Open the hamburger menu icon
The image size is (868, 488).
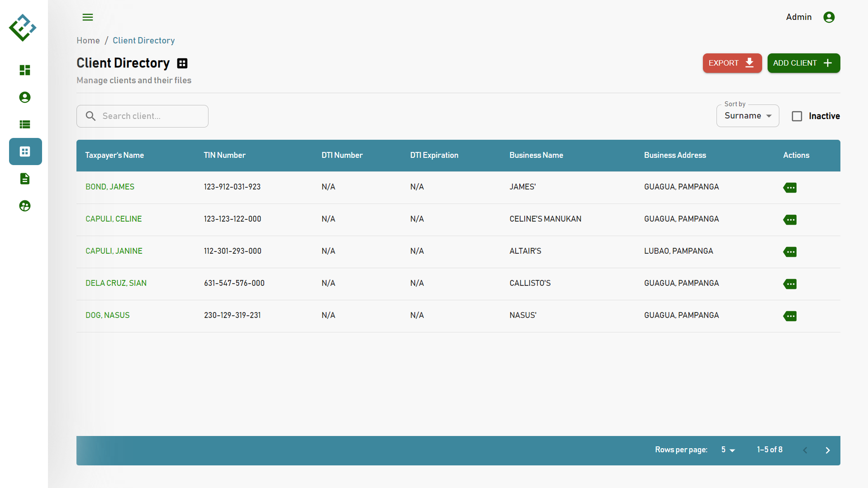point(88,17)
